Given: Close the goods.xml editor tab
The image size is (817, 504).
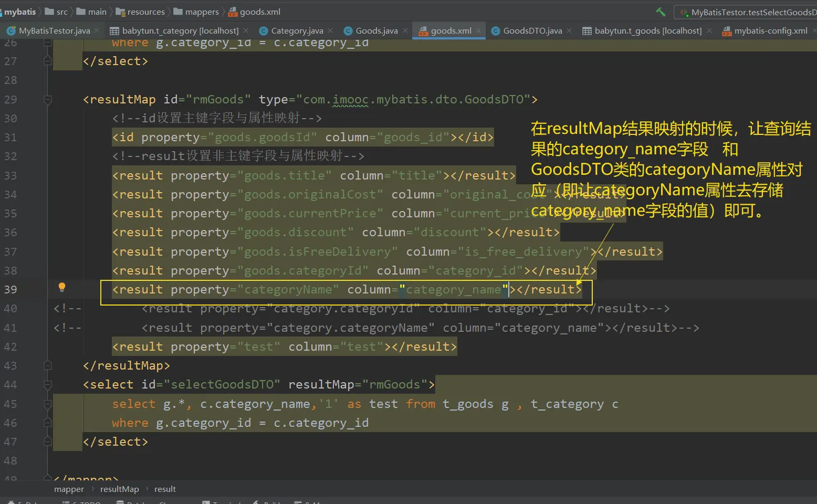Looking at the screenshot, I should [x=478, y=30].
